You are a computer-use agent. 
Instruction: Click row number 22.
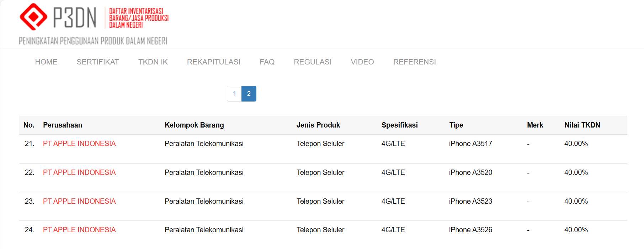[30, 172]
